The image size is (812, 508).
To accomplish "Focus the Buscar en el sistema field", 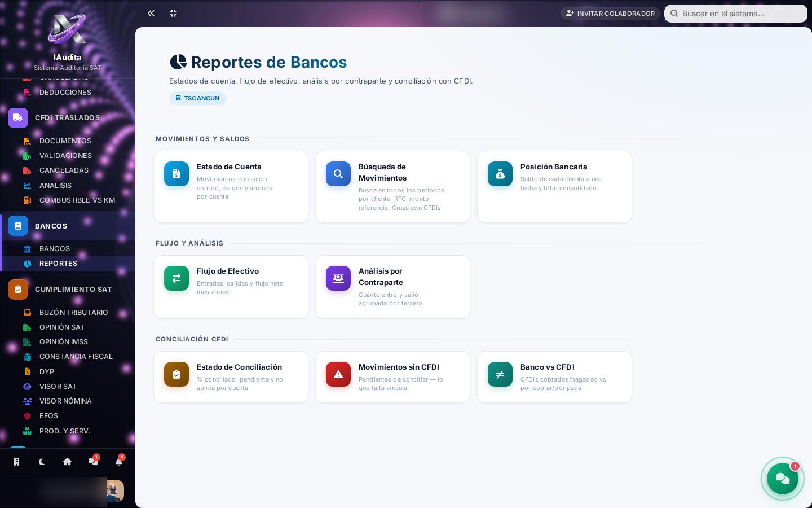I will point(736,14).
